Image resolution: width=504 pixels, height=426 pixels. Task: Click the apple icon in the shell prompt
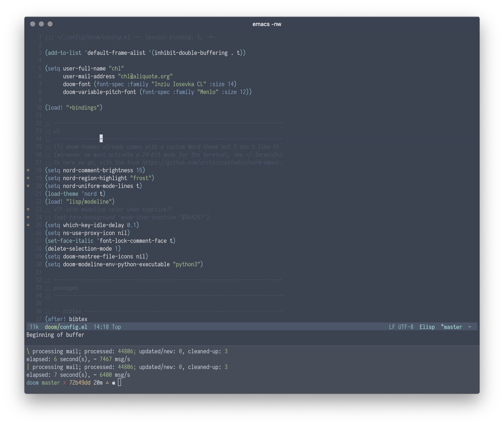click(114, 383)
